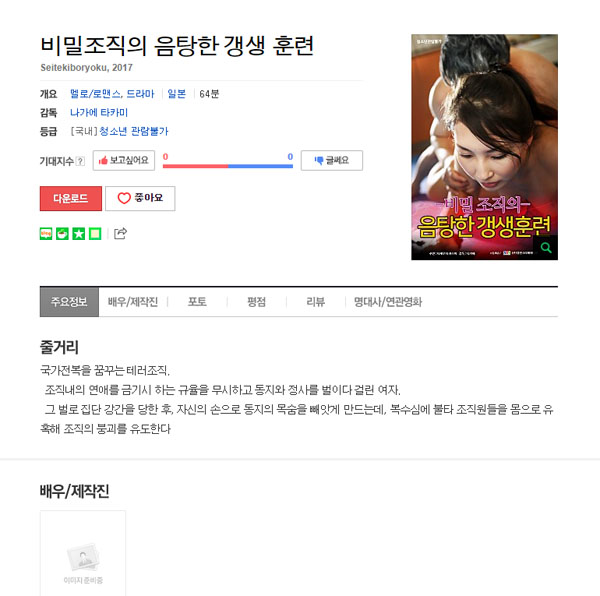
Task: Click the director link 나가에 타카미
Action: pos(99,112)
